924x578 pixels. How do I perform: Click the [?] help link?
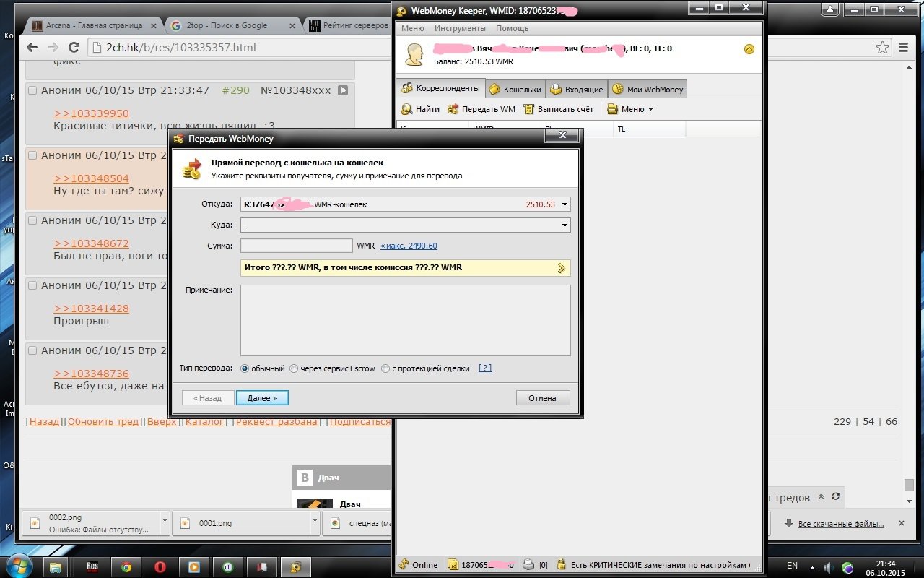tap(485, 368)
